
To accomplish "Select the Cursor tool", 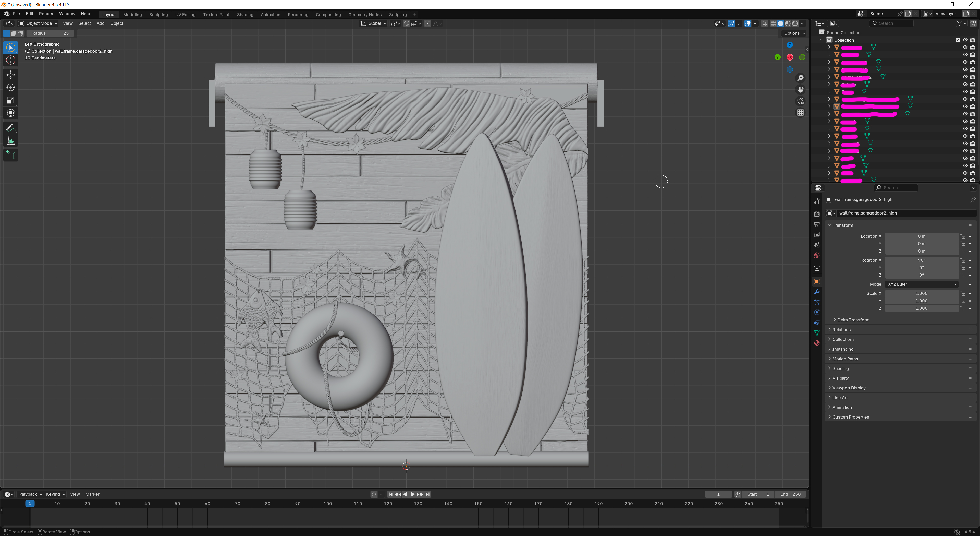I will pyautogui.click(x=11, y=60).
